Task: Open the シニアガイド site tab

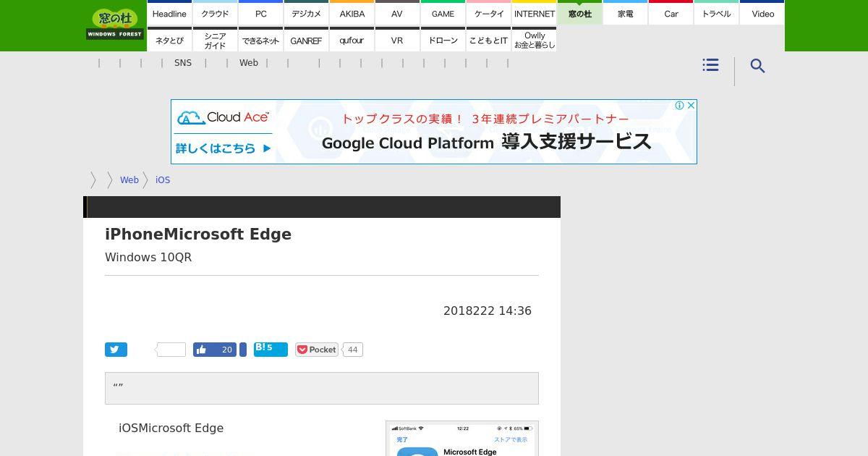Action: coord(215,40)
